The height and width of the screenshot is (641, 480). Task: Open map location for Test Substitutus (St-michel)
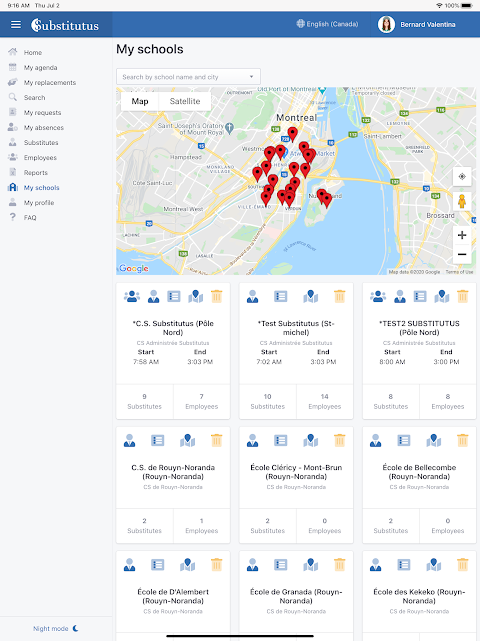click(x=310, y=296)
